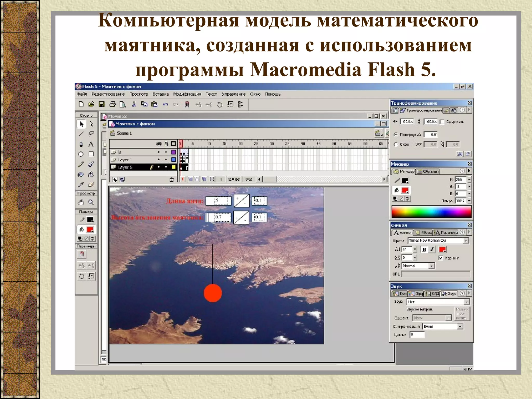The image size is (532, 399).
Task: Switch to the Параметр tab in symbol panel
Action: 446,232
